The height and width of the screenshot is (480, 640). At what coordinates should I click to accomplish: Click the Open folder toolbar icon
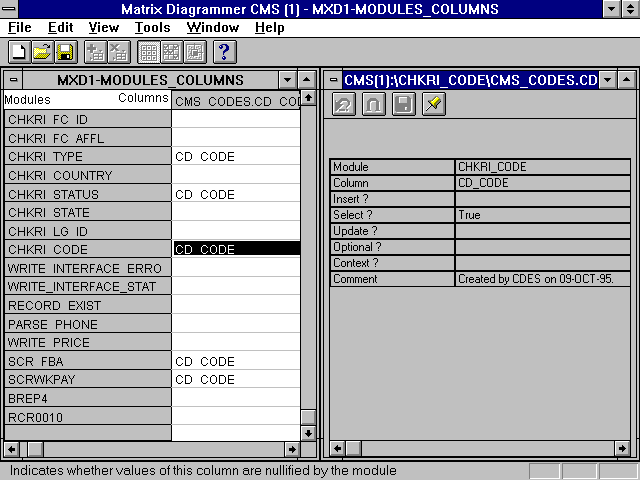click(42, 52)
